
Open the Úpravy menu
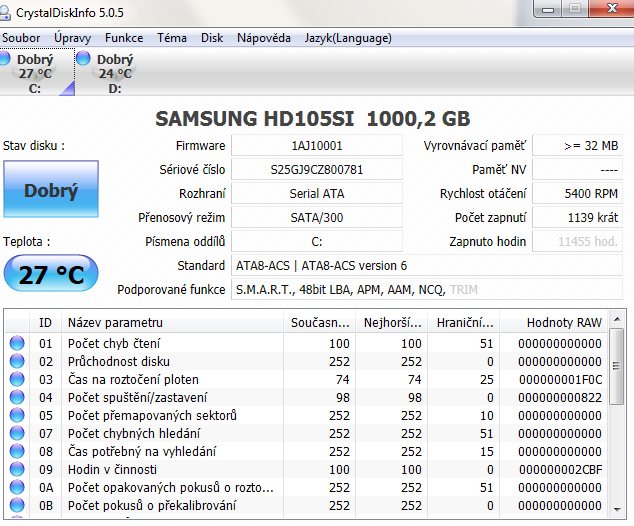click(72, 38)
